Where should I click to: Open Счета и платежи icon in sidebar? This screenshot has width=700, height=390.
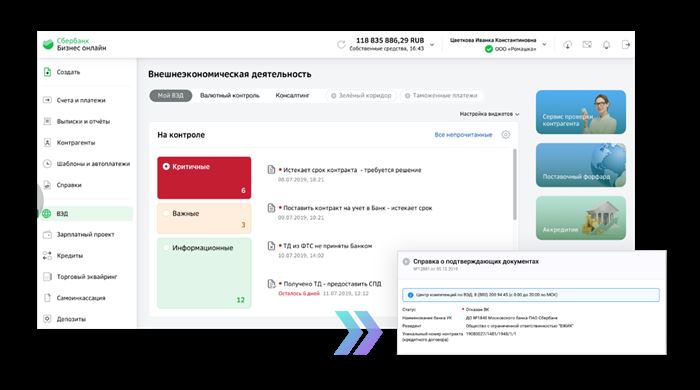[x=47, y=100]
